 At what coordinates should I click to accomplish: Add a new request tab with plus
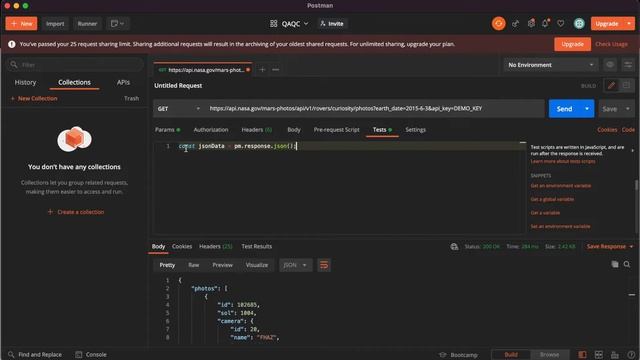[262, 70]
